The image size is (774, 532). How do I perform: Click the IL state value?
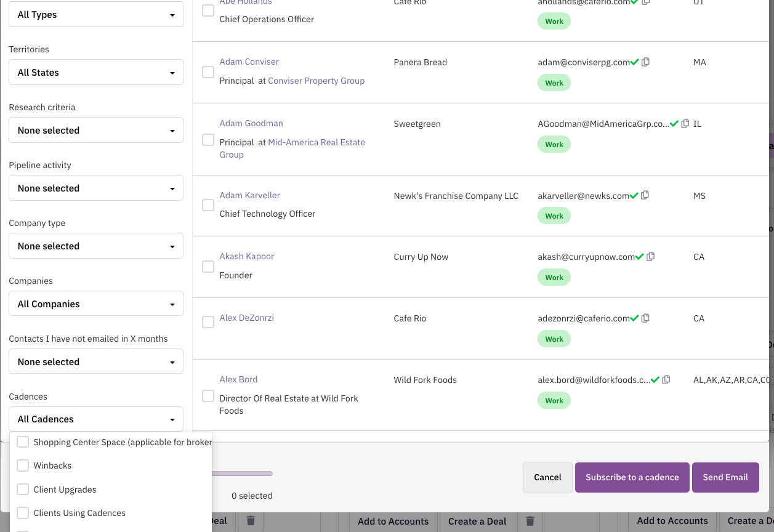pyautogui.click(x=697, y=124)
